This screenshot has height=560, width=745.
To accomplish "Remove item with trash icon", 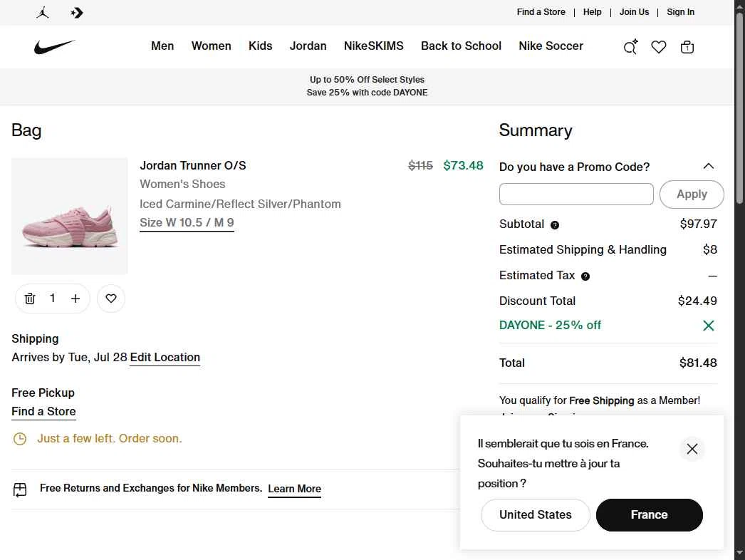I will (x=30, y=298).
